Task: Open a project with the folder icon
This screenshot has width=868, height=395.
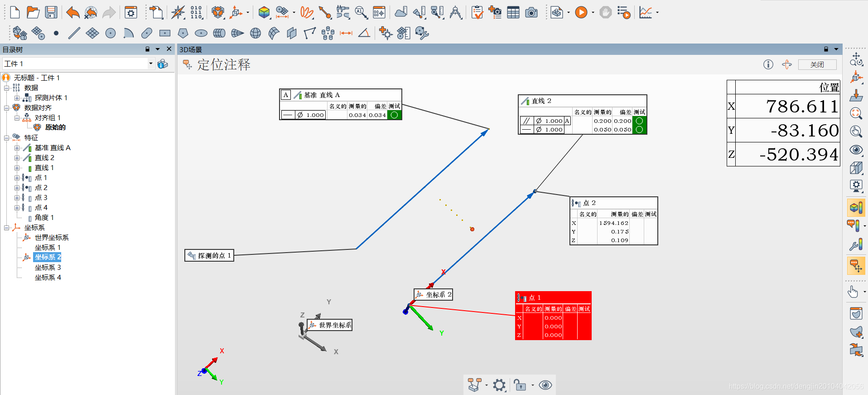Action: (x=33, y=12)
